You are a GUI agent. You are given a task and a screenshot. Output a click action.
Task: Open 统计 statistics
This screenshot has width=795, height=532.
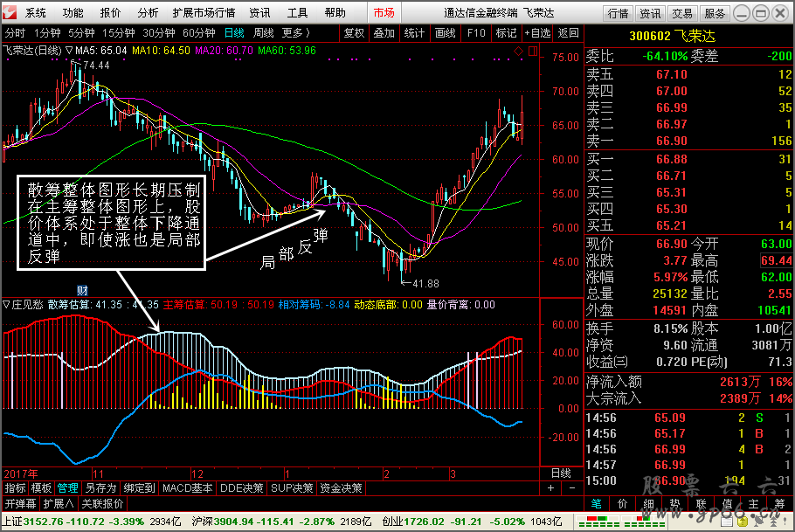pos(414,33)
